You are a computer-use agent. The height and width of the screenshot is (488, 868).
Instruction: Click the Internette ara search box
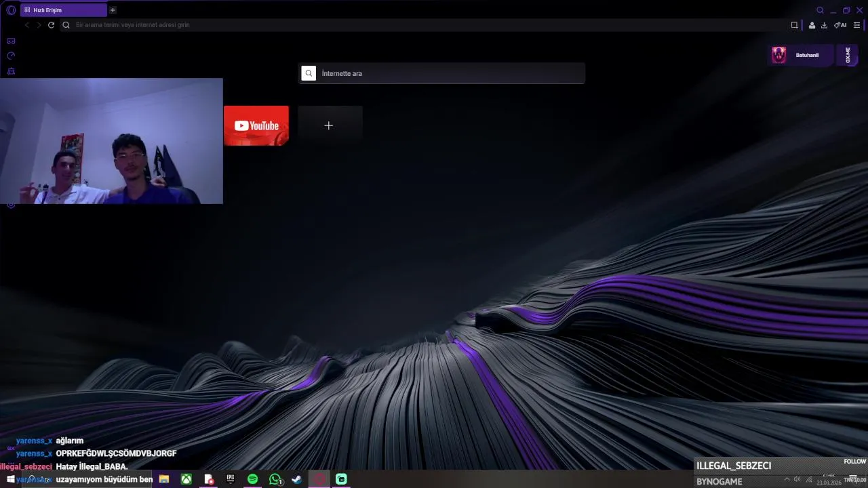click(441, 73)
